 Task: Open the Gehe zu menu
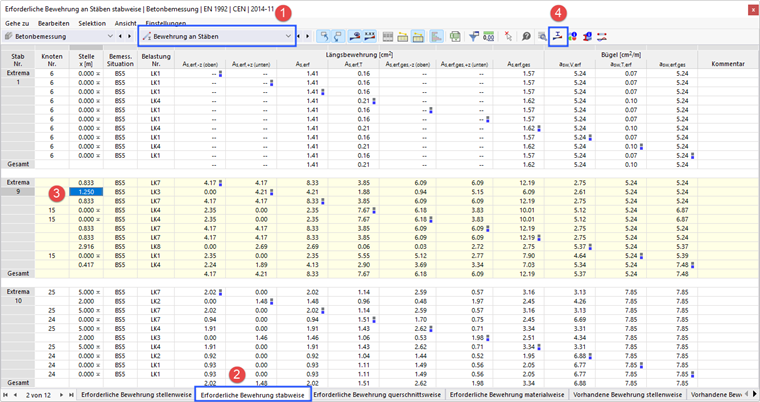click(17, 23)
